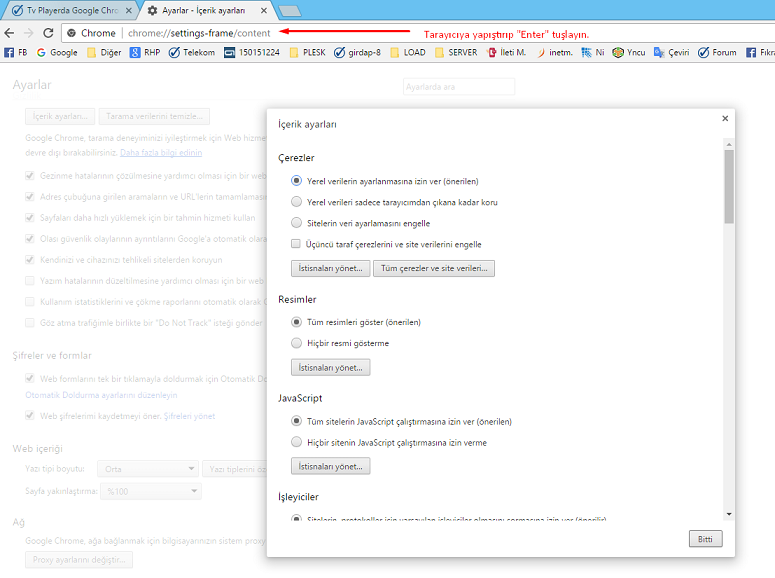Close the İçerik ayarları dialog with X
The image size is (775, 578).
(725, 118)
